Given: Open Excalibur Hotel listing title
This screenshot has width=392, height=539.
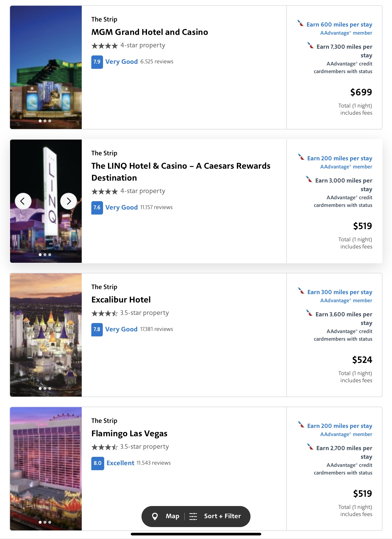Looking at the screenshot, I should coord(121,300).
